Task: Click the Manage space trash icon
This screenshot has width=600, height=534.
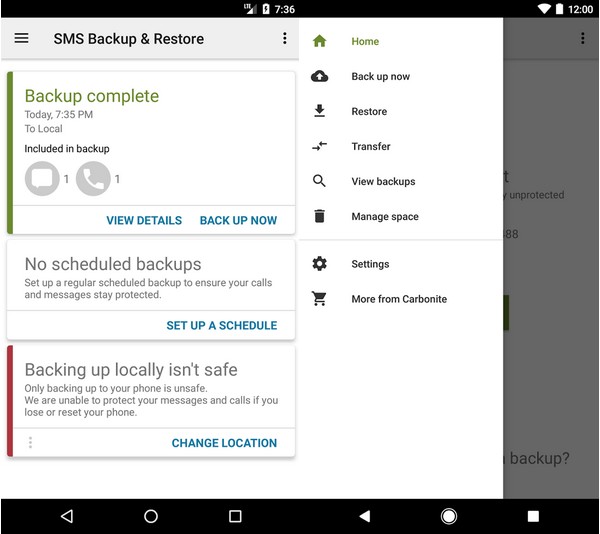Action: [x=320, y=216]
